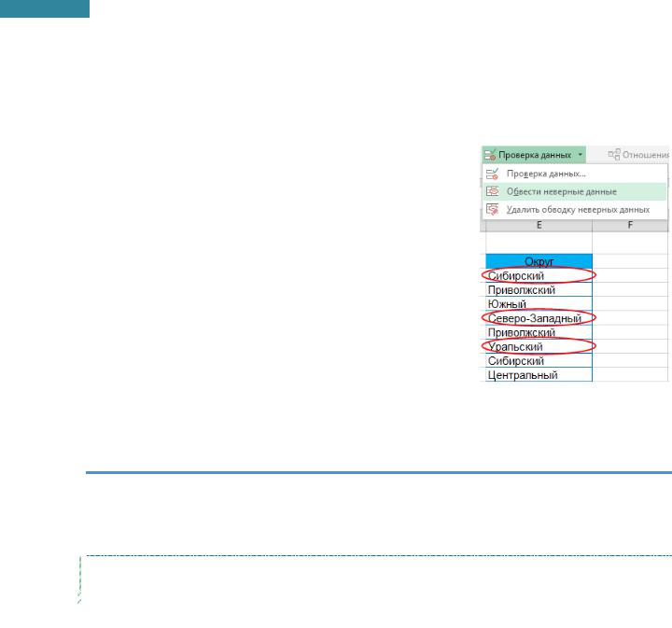This screenshot has height=628, width=672.
Task: Select Обвести неверные данные menu item
Action: pos(574,191)
